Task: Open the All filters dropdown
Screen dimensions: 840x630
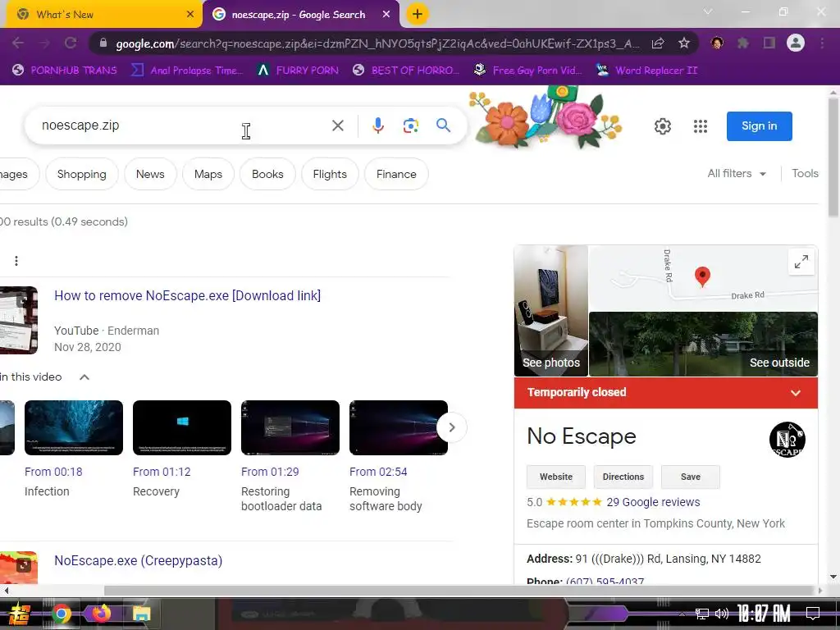Action: point(737,174)
